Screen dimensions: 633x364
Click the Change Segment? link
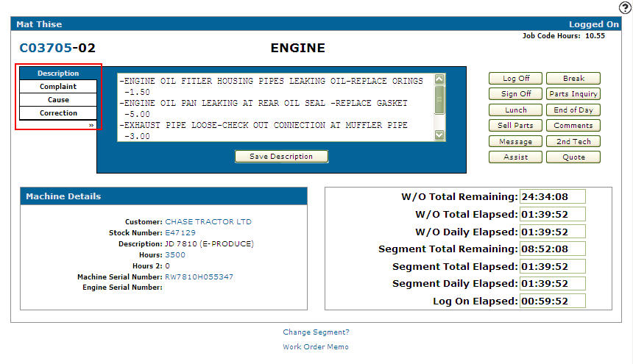tap(316, 332)
